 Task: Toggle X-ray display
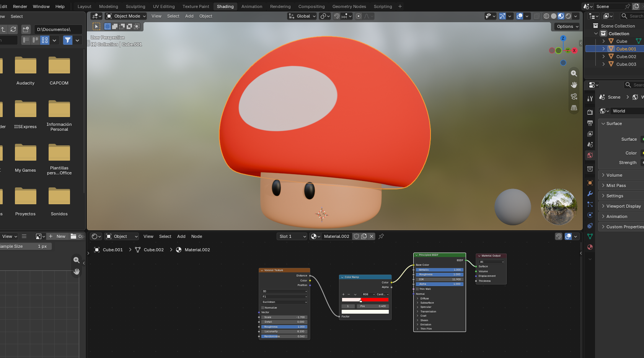coord(537,16)
